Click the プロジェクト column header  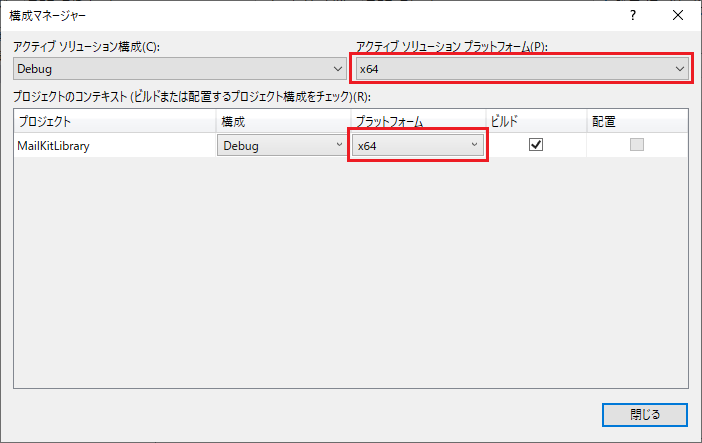115,121
